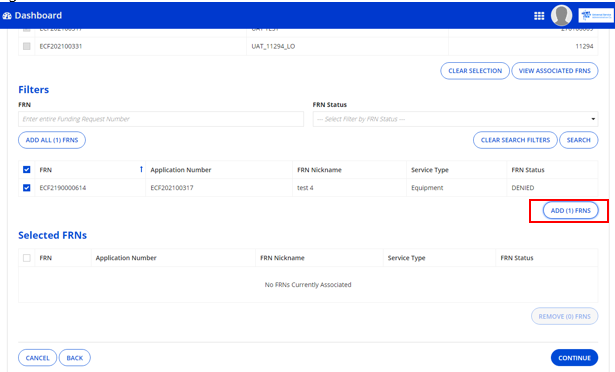Click the Continue button
This screenshot has height=372, width=615.
[574, 358]
